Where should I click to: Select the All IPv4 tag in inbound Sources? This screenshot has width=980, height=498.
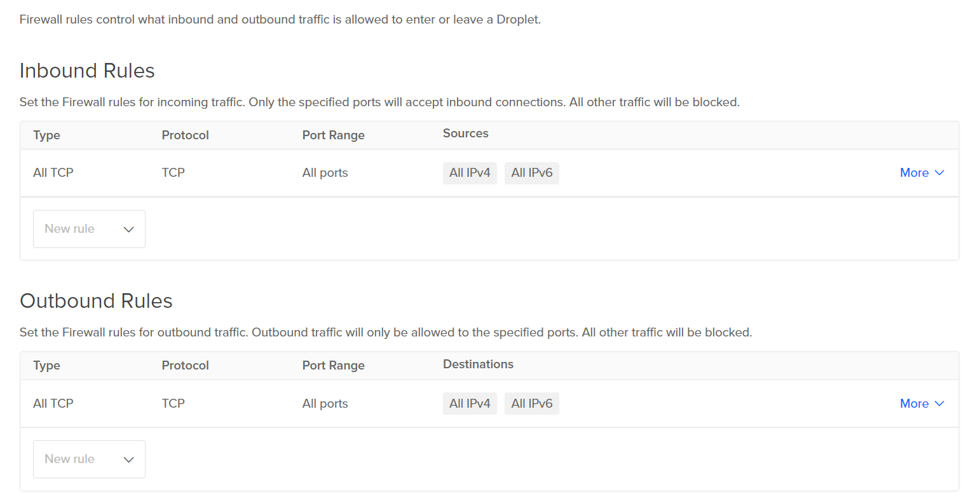click(x=470, y=173)
